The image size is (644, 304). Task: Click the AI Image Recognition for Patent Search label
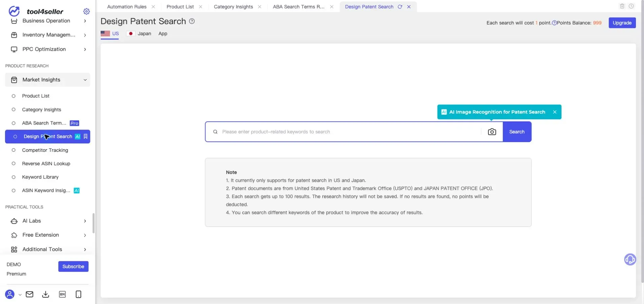(x=497, y=112)
